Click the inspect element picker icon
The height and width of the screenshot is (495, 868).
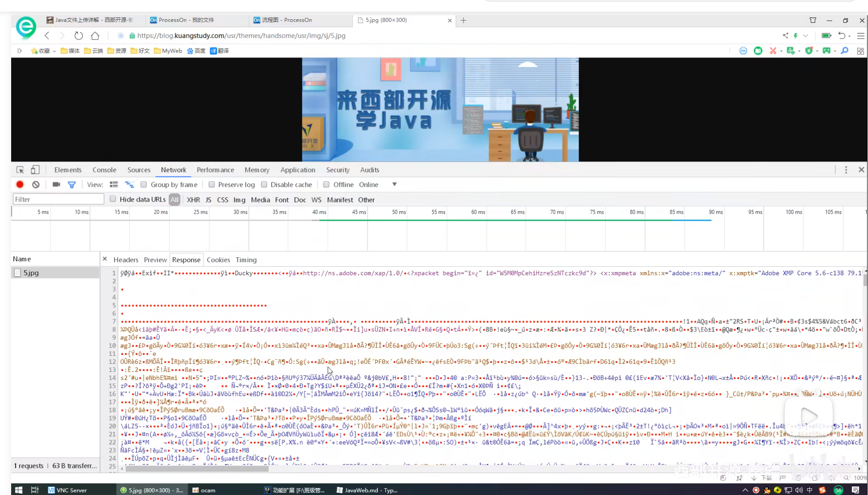20,170
